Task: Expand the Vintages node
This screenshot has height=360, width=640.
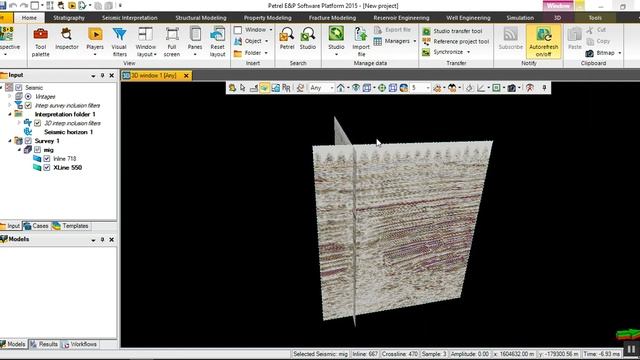Action: point(10,97)
